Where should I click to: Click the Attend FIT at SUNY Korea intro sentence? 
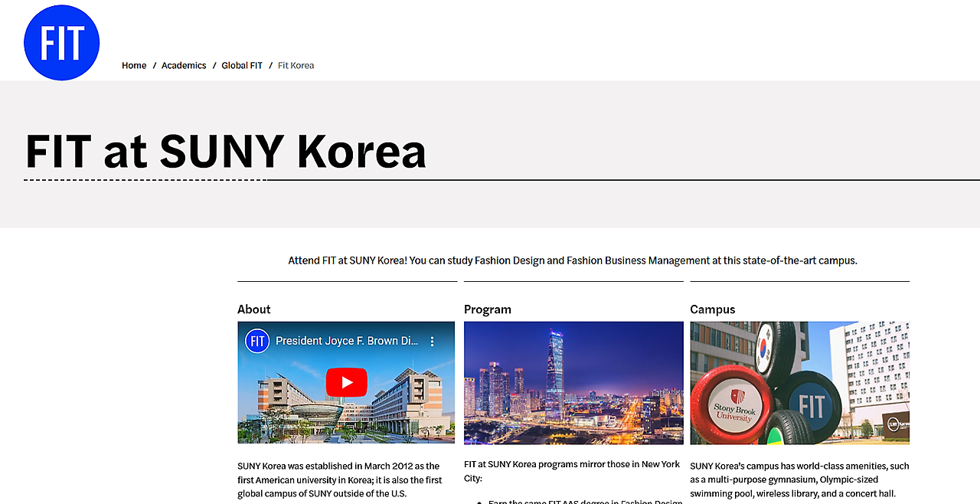573,260
